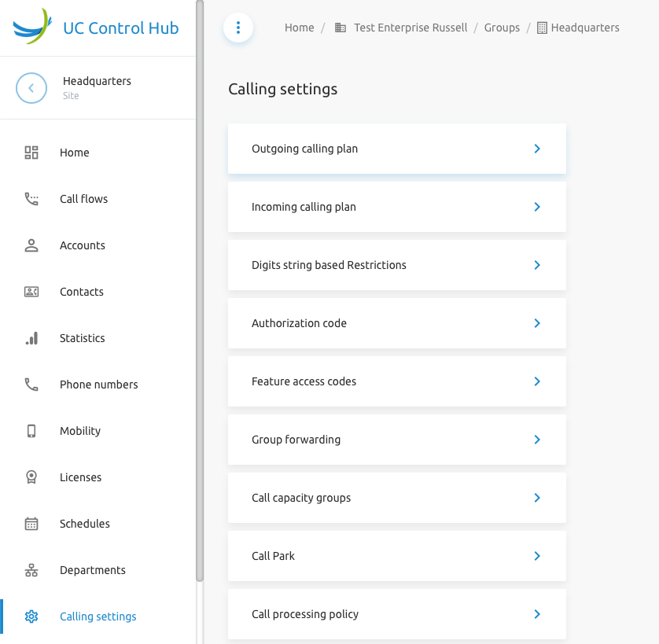This screenshot has height=644, width=659.
Task: Click the back arrow beside Headquarters Site
Action: pyautogui.click(x=31, y=88)
